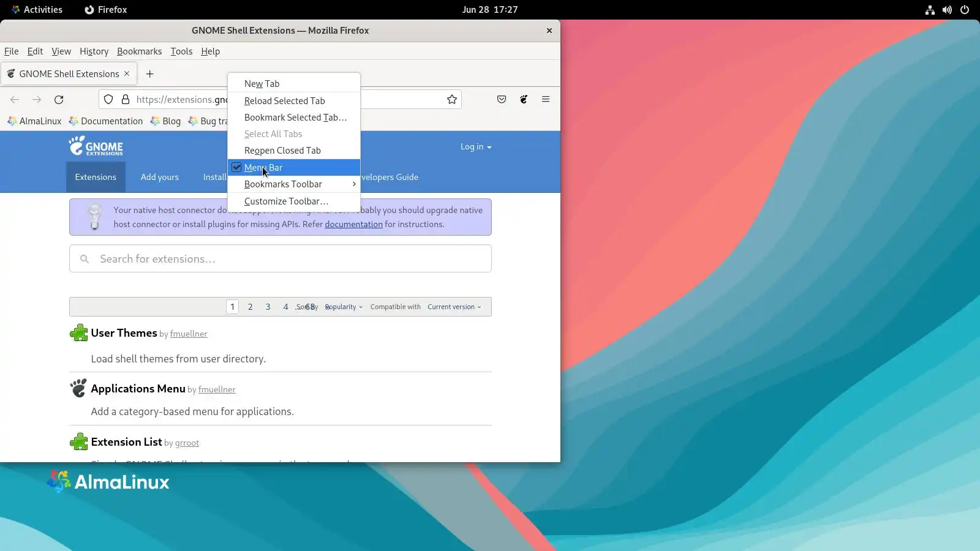
Task: Switch to the Extensions site tab
Action: (96, 178)
